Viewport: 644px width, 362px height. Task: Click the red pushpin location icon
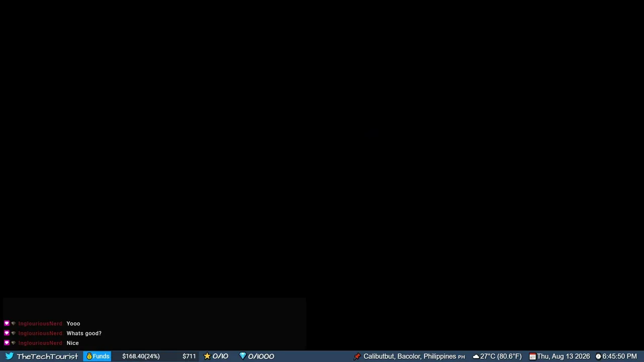[357, 356]
